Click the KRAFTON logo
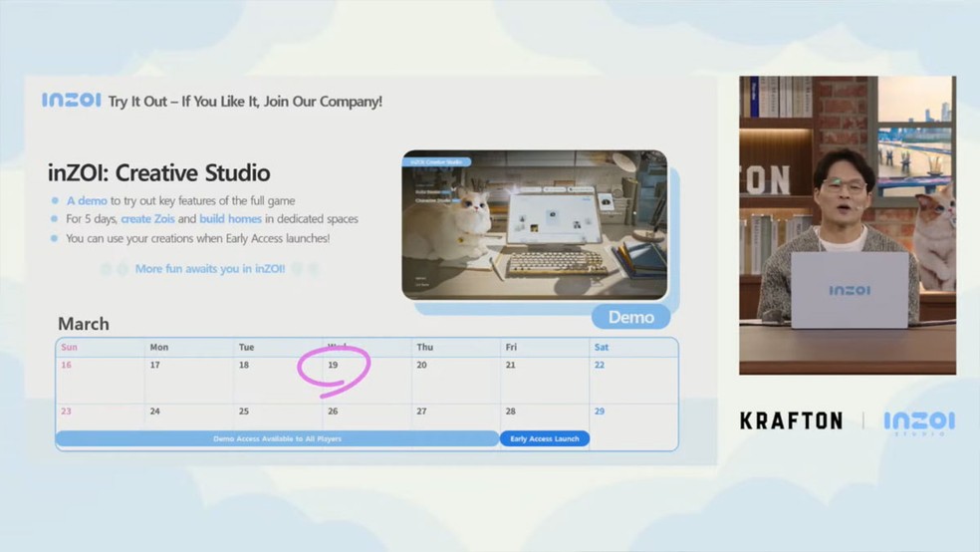The image size is (980, 552). pyautogui.click(x=791, y=420)
